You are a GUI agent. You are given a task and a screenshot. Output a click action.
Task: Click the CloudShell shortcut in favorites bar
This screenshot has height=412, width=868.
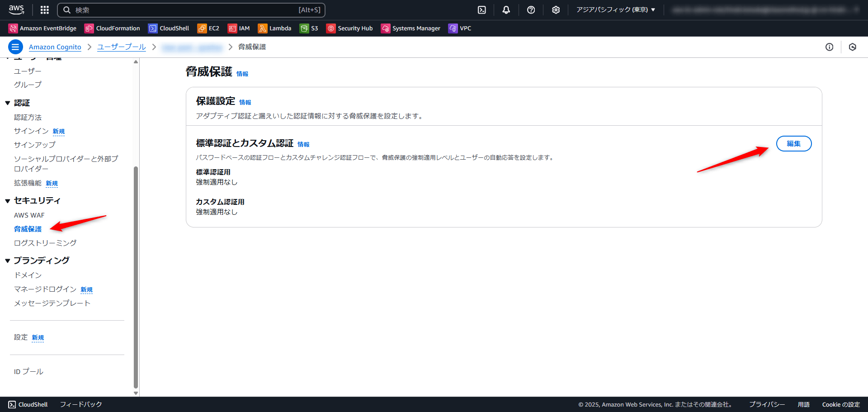[x=169, y=28]
